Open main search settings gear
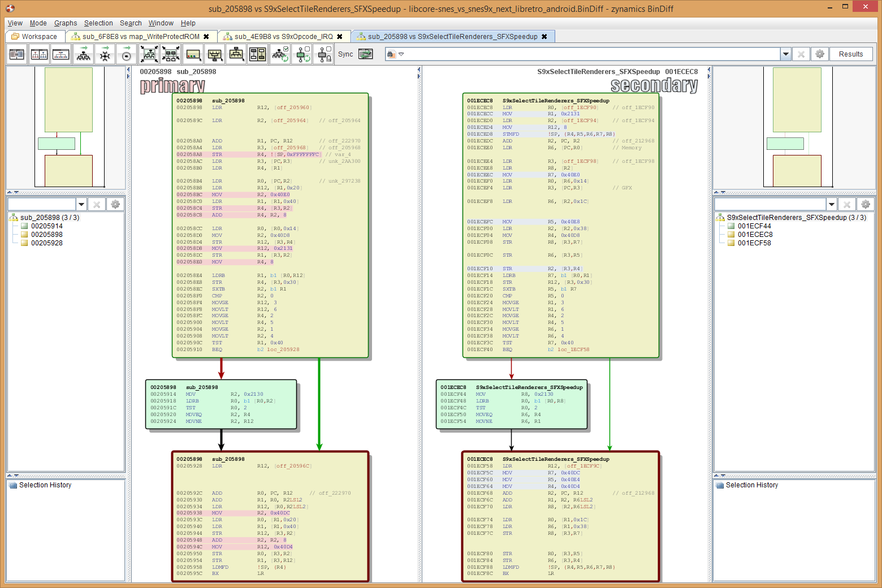Viewport: 882px width, 588px height. (x=820, y=54)
